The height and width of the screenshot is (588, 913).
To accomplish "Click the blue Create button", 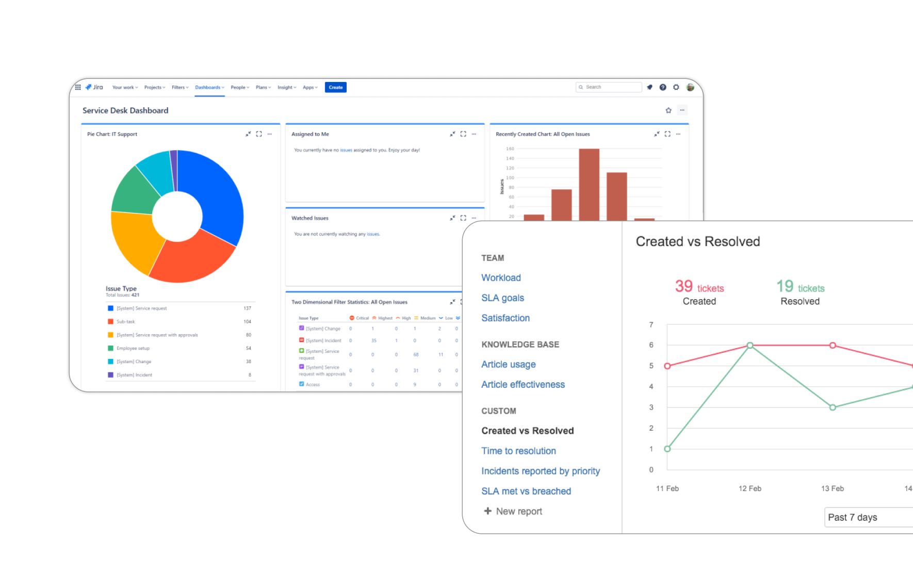I will point(336,88).
